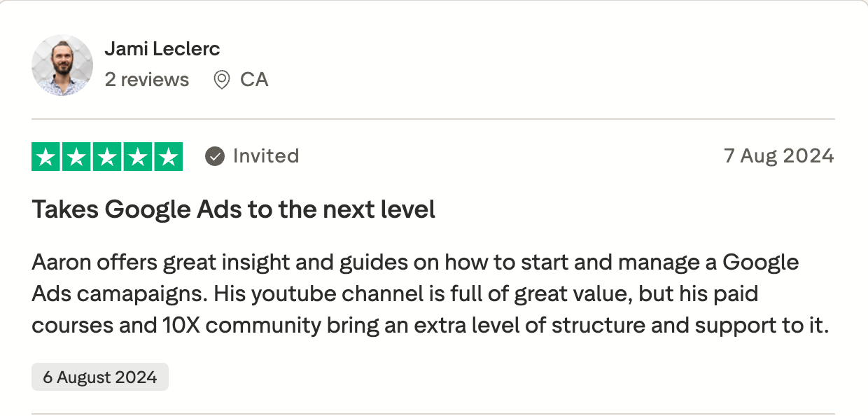Click the location pin icon
This screenshot has height=416, width=868.
tap(222, 80)
